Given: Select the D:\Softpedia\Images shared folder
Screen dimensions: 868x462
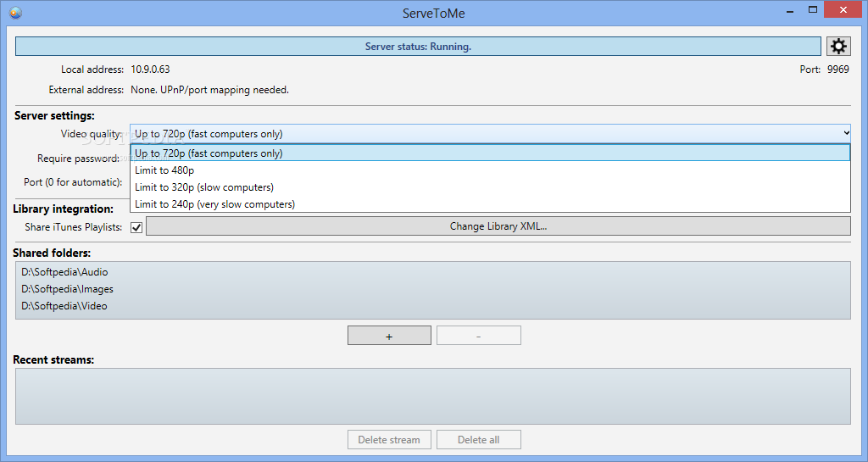Looking at the screenshot, I should tap(68, 289).
